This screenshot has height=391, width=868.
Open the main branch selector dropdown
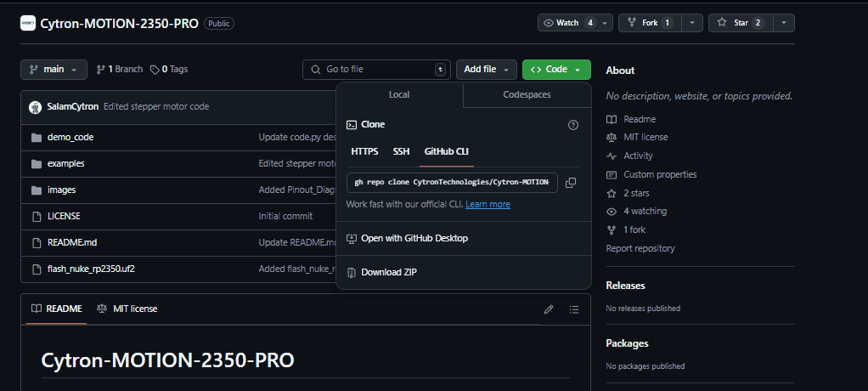tap(54, 70)
